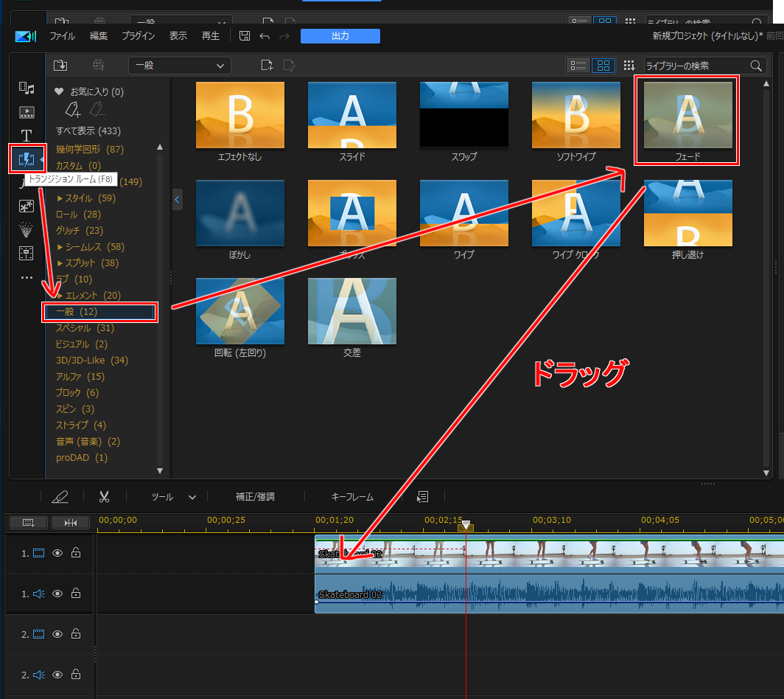Screen dimensions: 784x699
Task: Click the save project icon
Action: [245, 36]
